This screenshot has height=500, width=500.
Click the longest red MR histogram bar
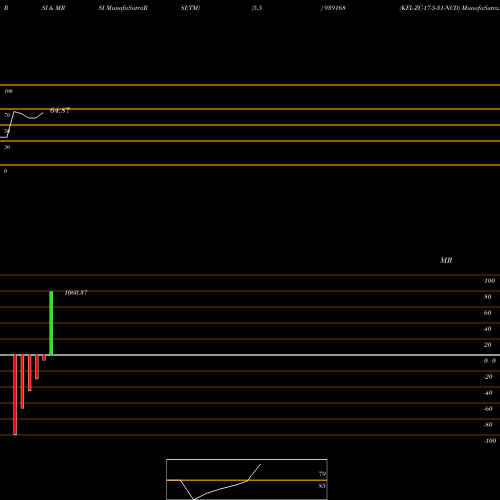(x=15, y=395)
